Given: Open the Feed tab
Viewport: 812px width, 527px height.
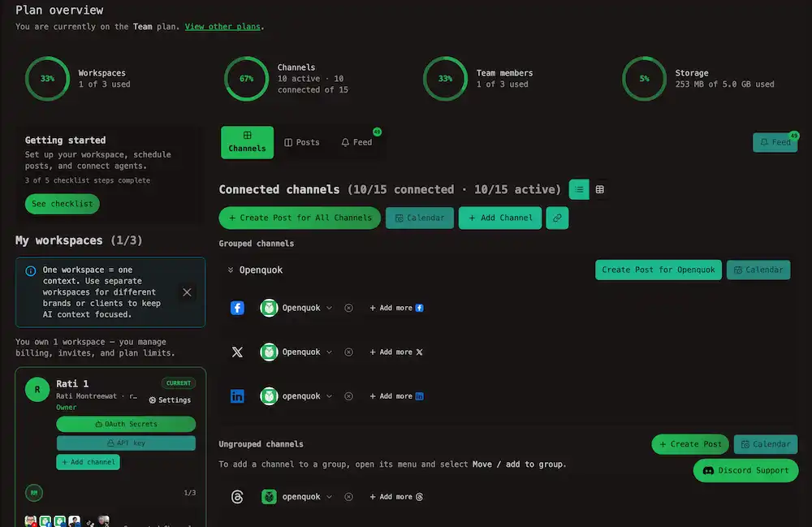Looking at the screenshot, I should (356, 142).
